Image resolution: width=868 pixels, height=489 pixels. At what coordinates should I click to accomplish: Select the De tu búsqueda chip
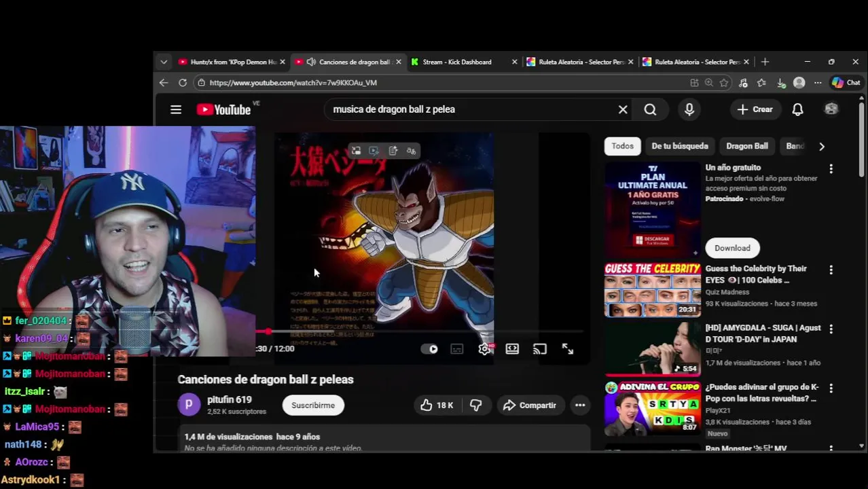tap(680, 146)
